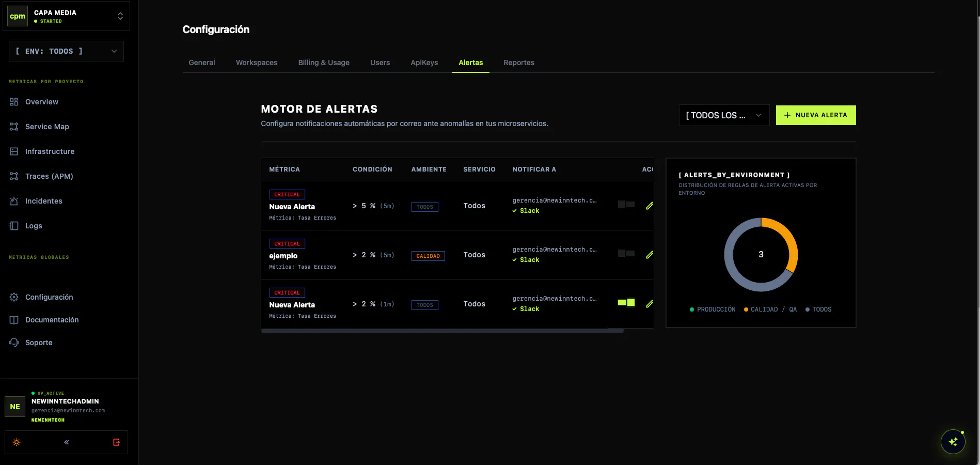Viewport: 980px width, 465px height.
Task: Click the CRITICAL badge on ejemplo
Action: coord(287,244)
